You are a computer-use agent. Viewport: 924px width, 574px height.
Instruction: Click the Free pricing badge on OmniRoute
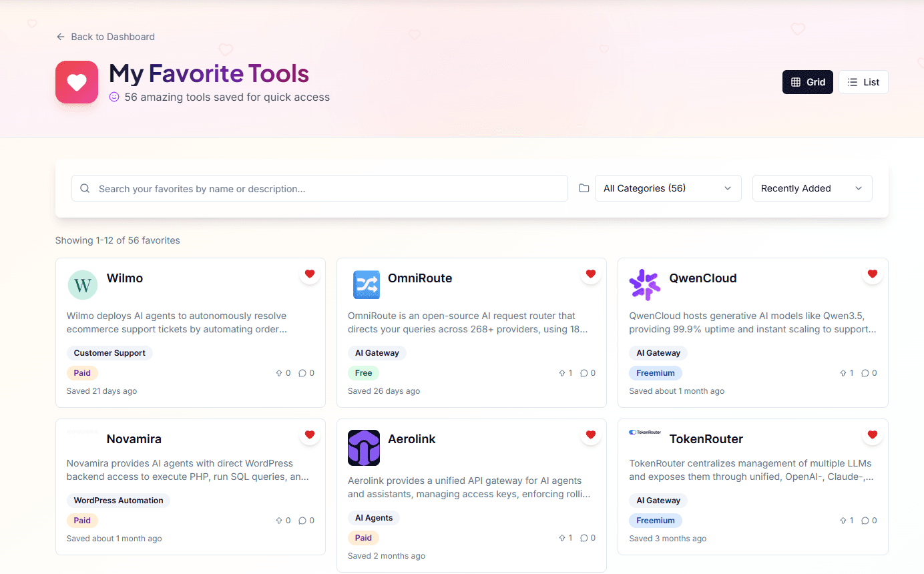pyautogui.click(x=364, y=373)
